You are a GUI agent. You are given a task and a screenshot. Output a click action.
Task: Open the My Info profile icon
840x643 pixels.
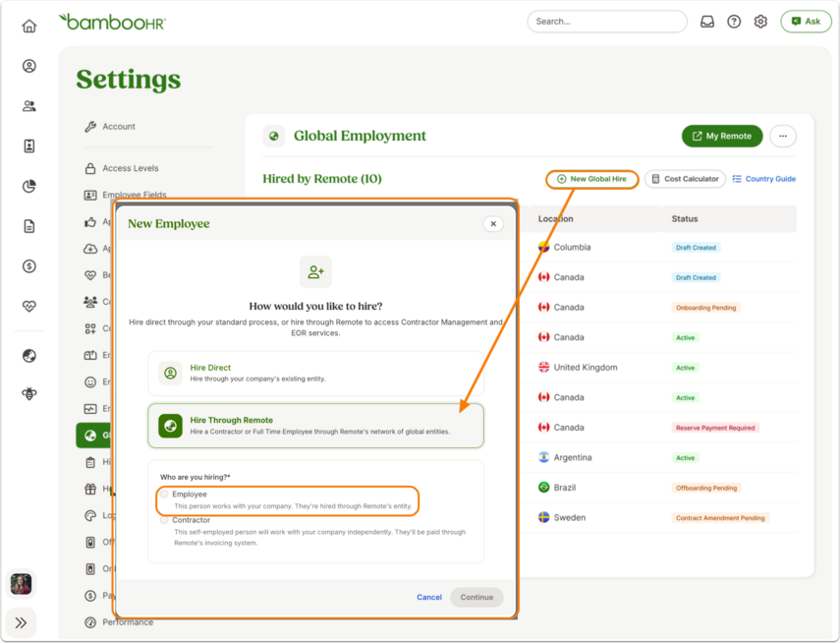point(28,66)
